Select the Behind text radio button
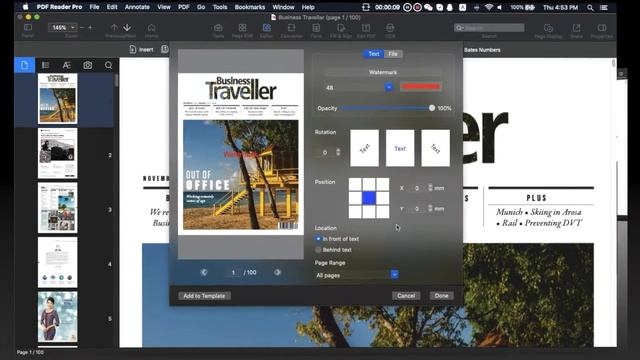The image size is (640, 360). click(x=318, y=249)
